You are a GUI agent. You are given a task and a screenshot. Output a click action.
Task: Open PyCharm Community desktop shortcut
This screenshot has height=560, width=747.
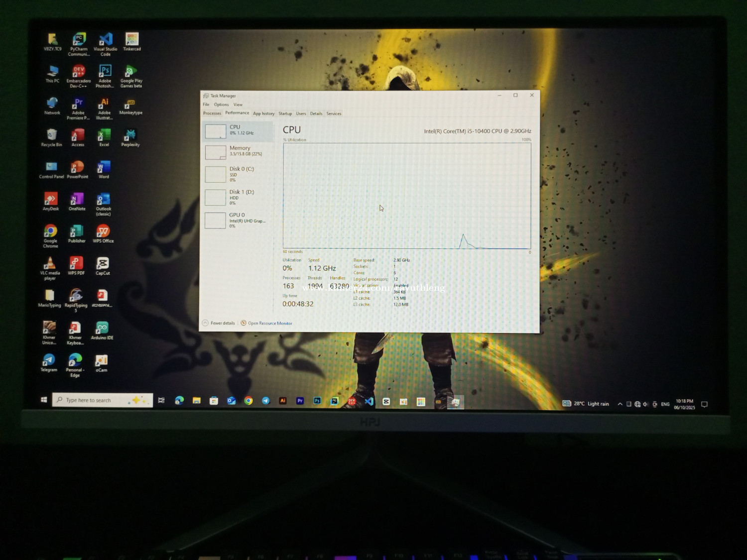79,44
